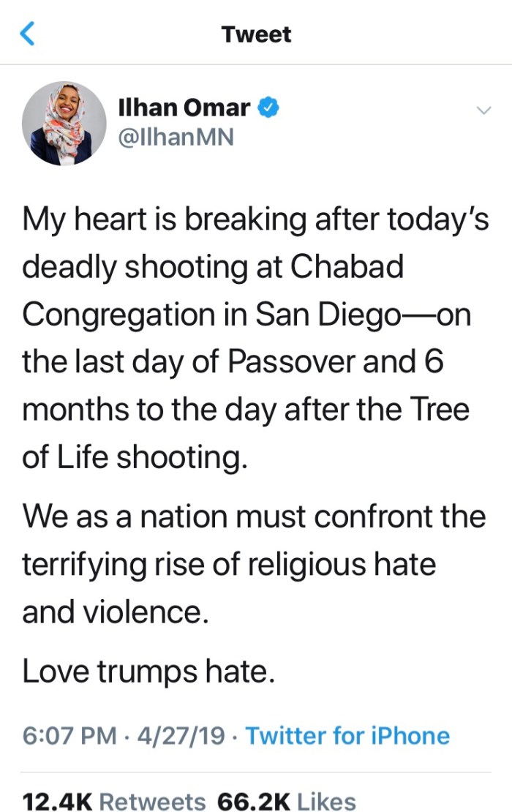Screen dimensions: 512x812
Task: View the 12.4K Retweets list
Action: pos(114,801)
